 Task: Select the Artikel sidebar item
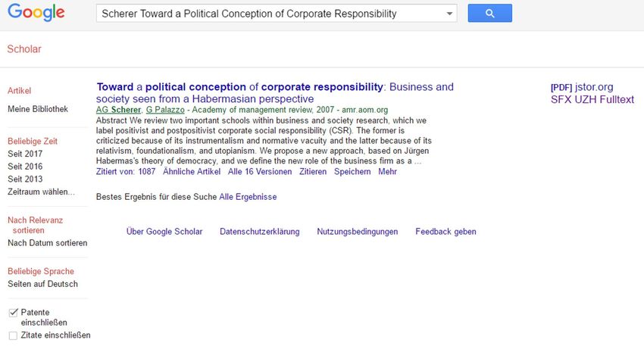(x=19, y=91)
